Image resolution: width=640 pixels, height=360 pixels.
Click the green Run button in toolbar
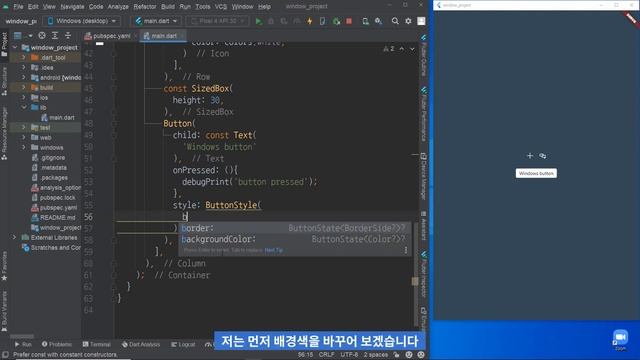[258, 21]
